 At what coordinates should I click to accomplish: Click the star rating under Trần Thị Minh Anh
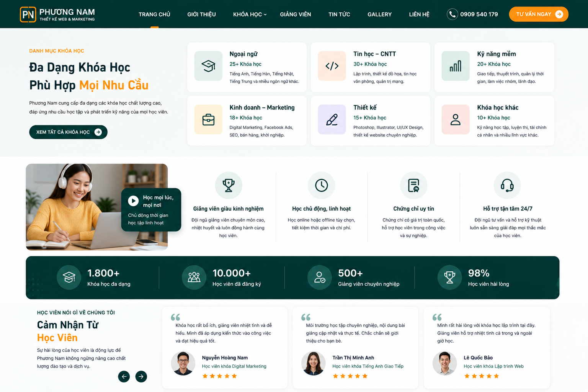[350, 376]
